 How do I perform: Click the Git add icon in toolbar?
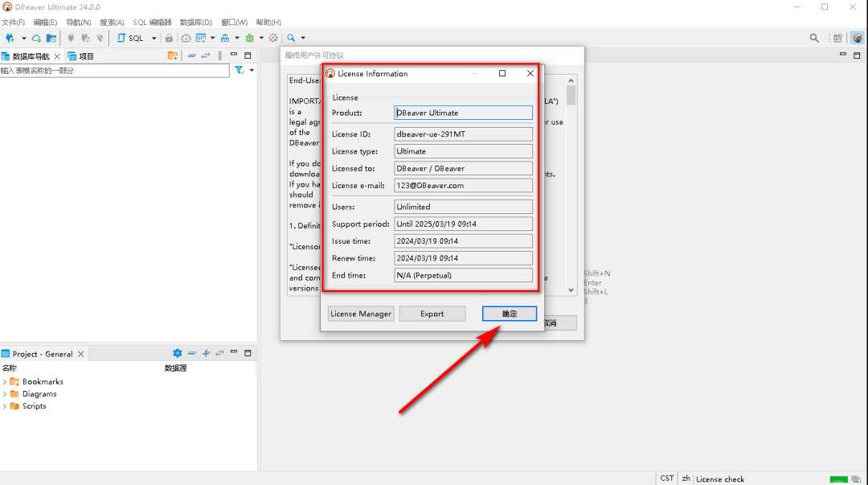tap(200, 39)
